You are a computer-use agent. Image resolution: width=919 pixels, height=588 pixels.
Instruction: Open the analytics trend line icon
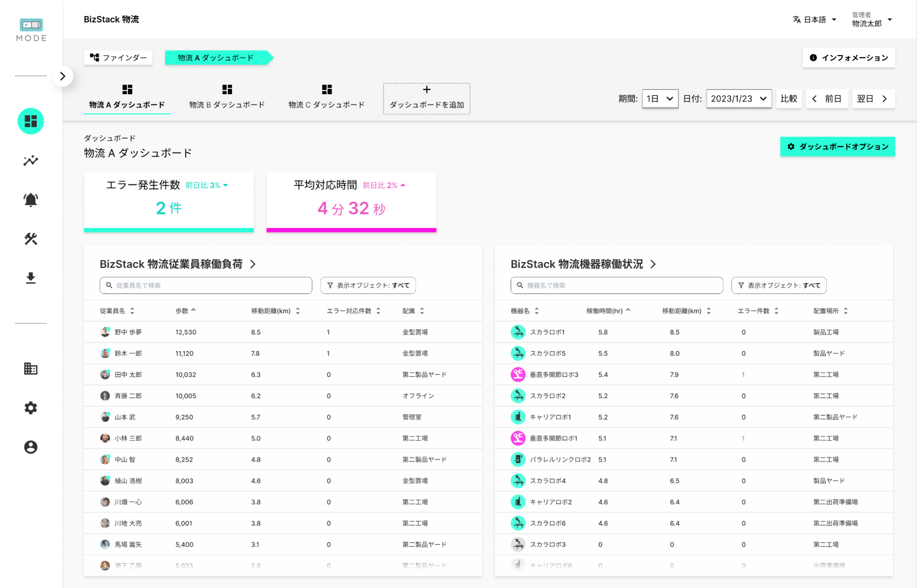click(x=31, y=160)
